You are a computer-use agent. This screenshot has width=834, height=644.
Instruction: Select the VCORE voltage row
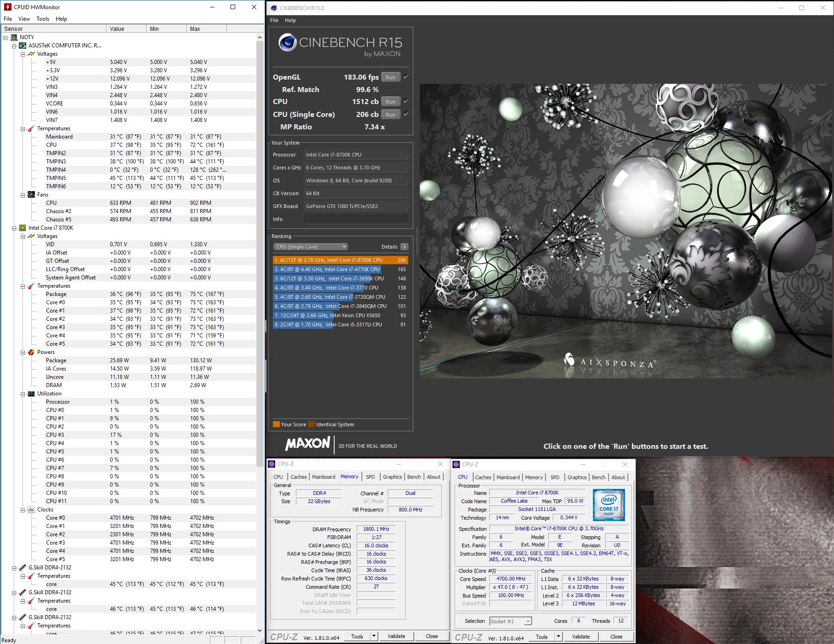pos(128,104)
